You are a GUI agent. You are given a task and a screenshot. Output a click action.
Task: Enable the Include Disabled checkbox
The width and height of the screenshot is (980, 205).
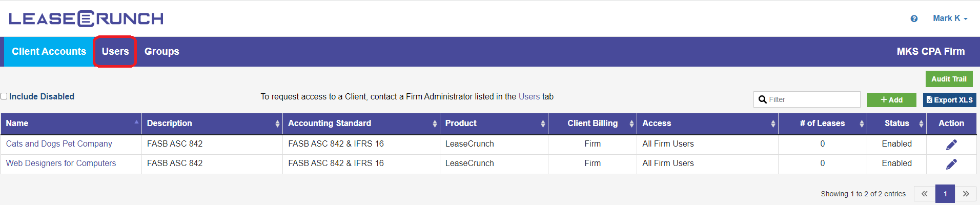[x=4, y=96]
